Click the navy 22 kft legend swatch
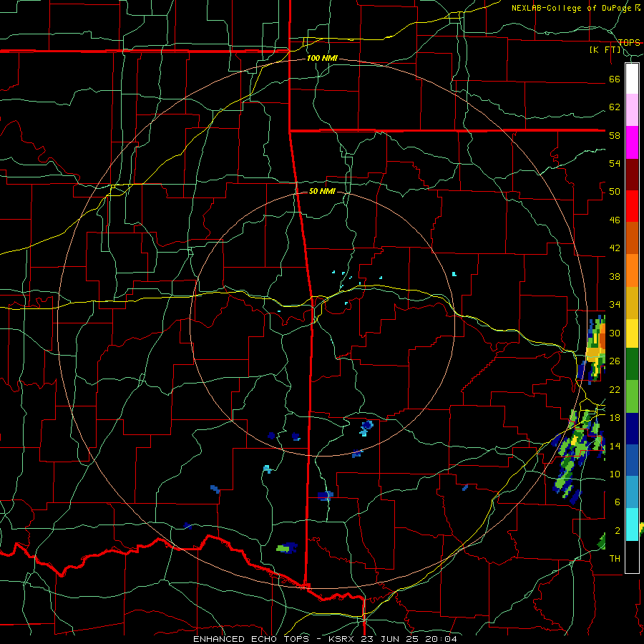This screenshot has width=644, height=644. (x=632, y=429)
